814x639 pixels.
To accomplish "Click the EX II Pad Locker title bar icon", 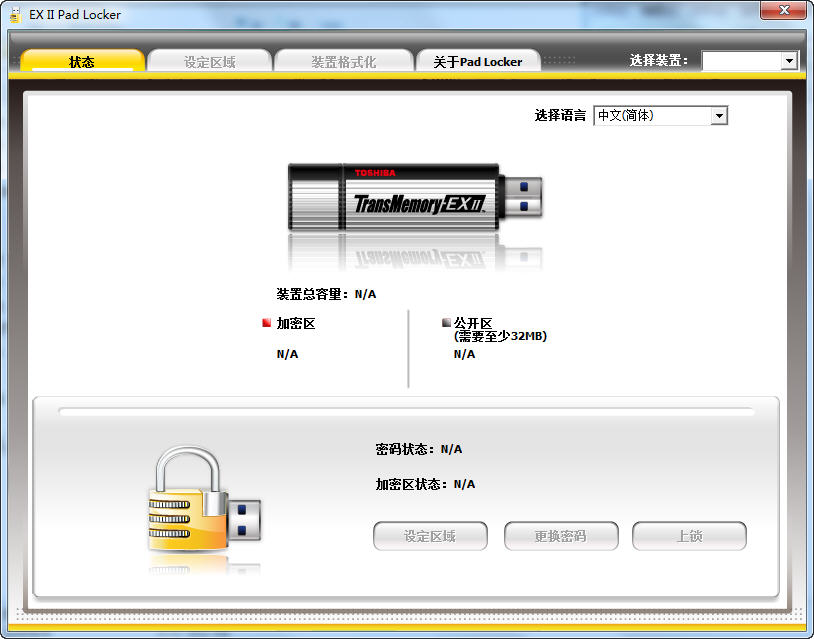I will pyautogui.click(x=16, y=15).
